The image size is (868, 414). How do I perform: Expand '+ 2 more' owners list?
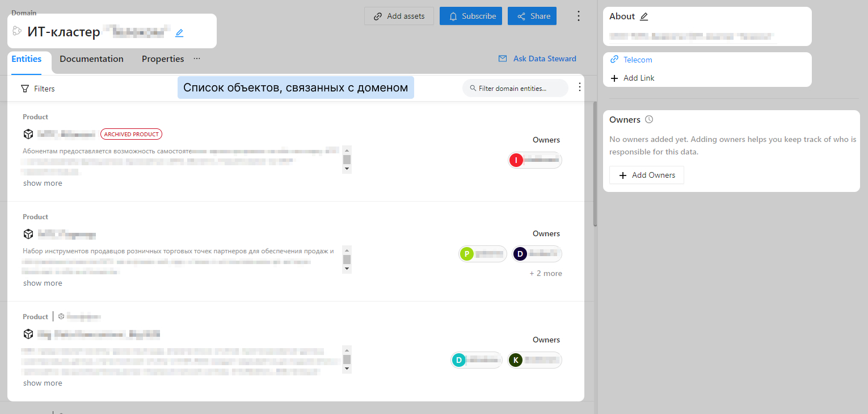point(546,273)
